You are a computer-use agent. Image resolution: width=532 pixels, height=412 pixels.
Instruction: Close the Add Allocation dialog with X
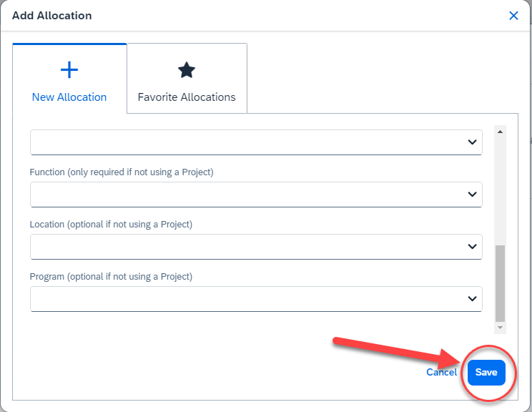click(x=513, y=16)
